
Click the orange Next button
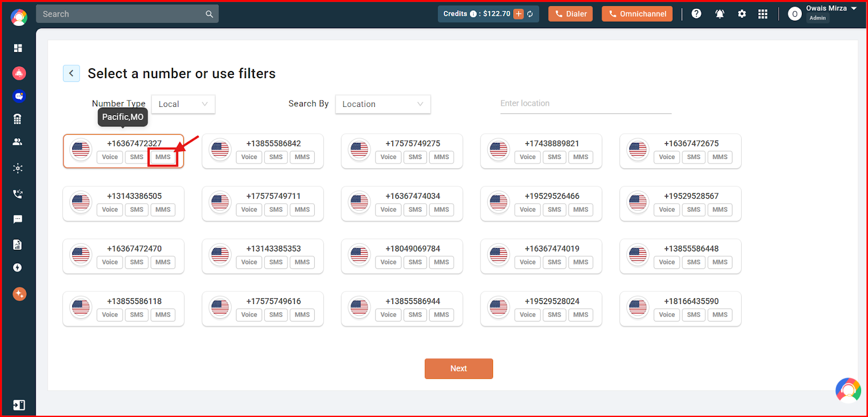(x=458, y=369)
